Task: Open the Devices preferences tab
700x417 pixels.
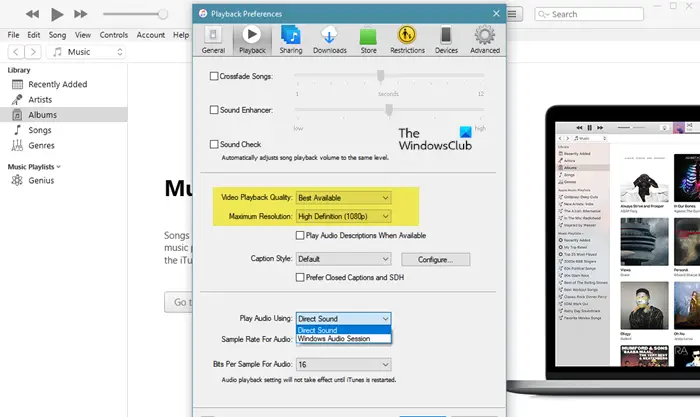Action: tap(446, 40)
